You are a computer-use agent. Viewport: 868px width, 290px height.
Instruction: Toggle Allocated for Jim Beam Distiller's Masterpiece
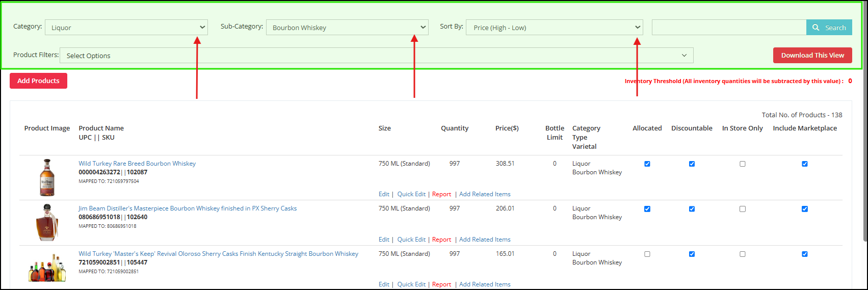click(647, 209)
